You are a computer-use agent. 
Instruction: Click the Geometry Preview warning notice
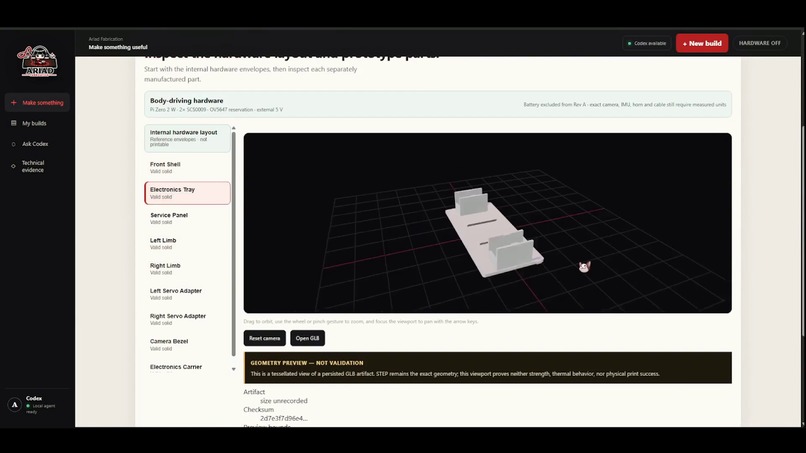488,368
